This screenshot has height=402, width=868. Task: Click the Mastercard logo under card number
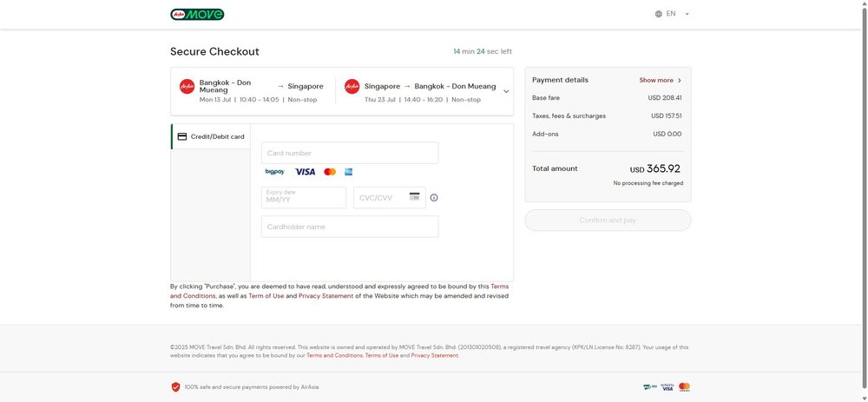tap(330, 172)
